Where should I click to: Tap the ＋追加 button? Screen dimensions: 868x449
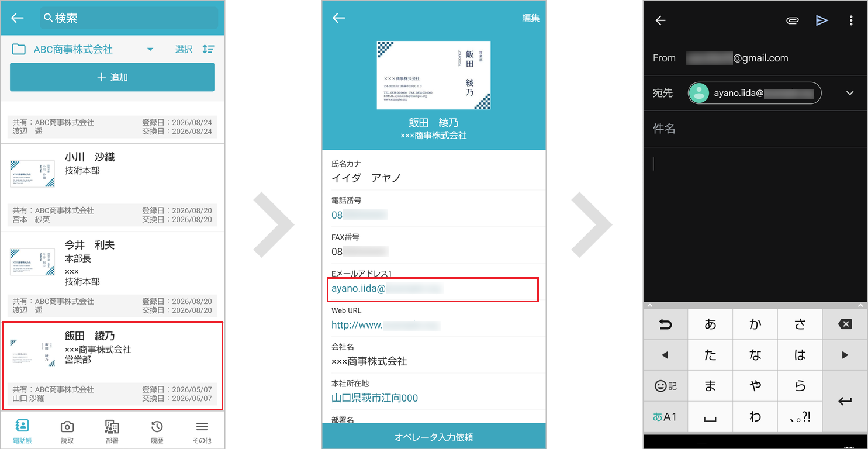point(112,77)
